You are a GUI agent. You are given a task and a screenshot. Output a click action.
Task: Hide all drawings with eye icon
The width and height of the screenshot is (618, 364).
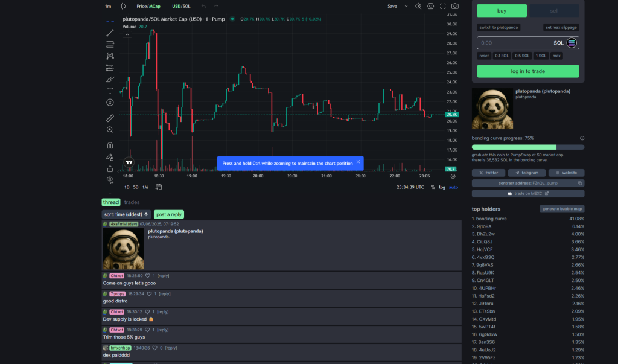(110, 180)
